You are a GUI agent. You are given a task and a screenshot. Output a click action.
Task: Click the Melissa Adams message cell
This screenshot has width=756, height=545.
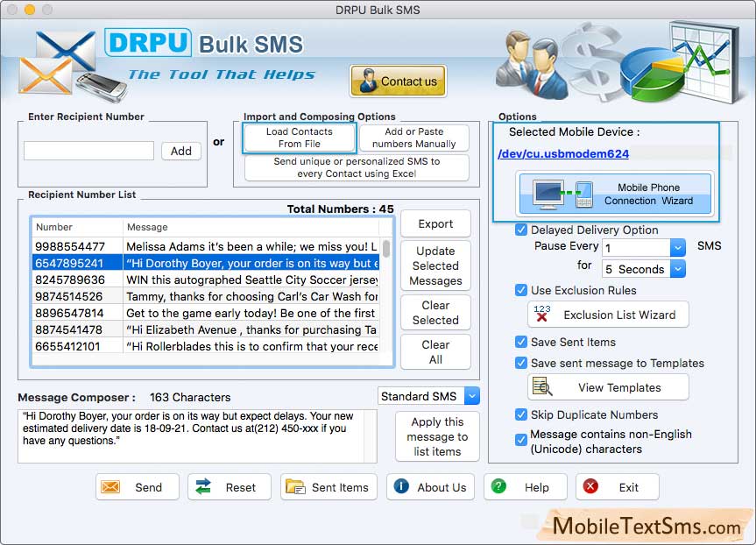[x=251, y=246]
